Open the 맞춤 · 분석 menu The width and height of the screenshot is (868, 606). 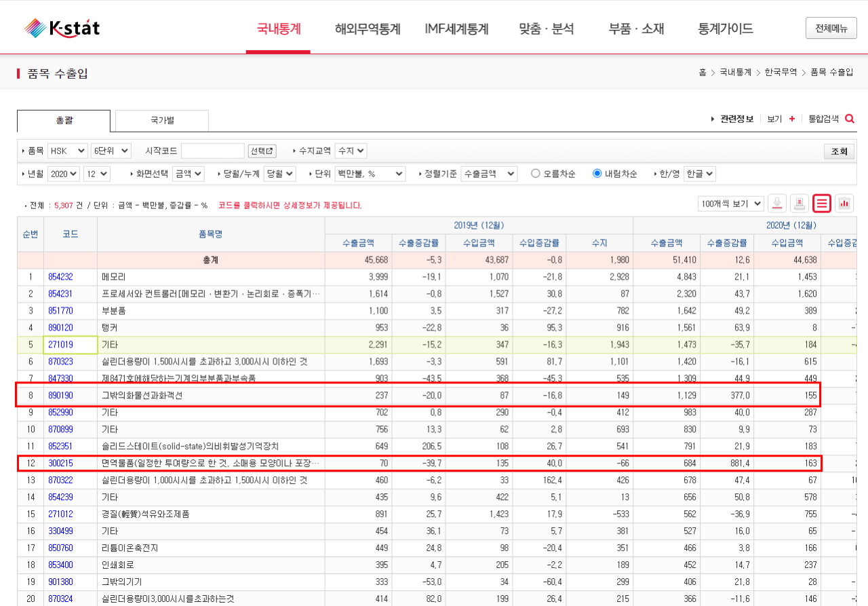coord(547,29)
